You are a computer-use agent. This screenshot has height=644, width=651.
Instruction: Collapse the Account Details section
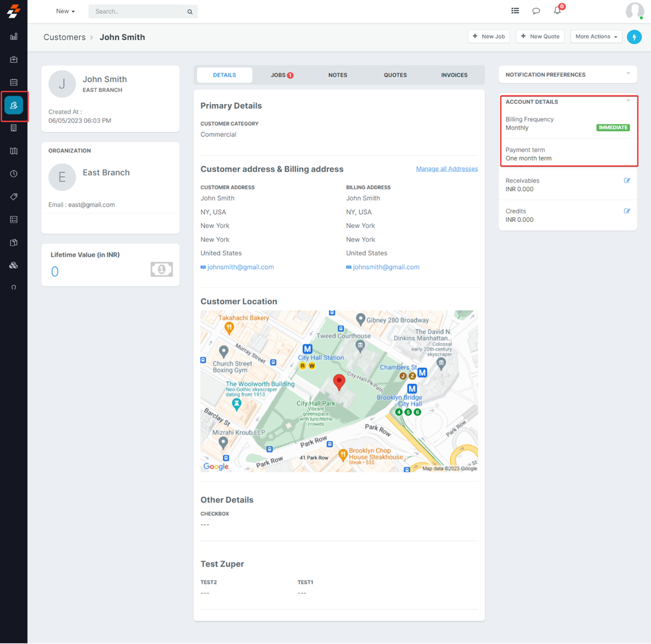tap(628, 101)
